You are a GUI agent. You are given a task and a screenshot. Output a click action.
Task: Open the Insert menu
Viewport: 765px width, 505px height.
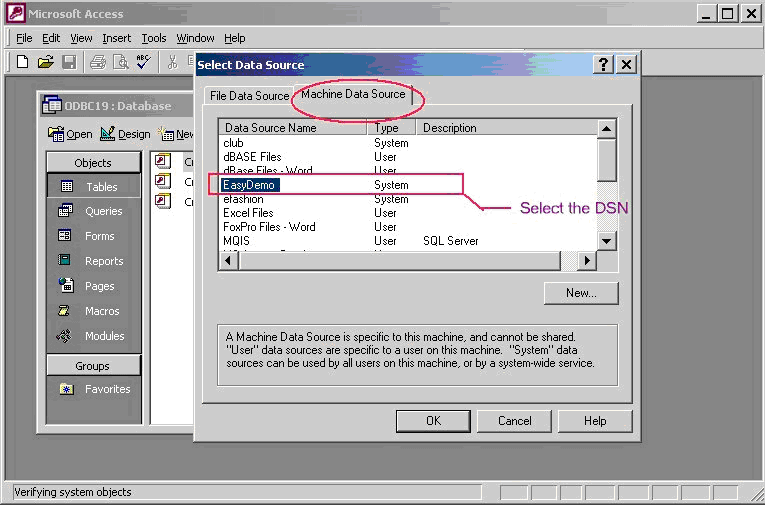(117, 38)
